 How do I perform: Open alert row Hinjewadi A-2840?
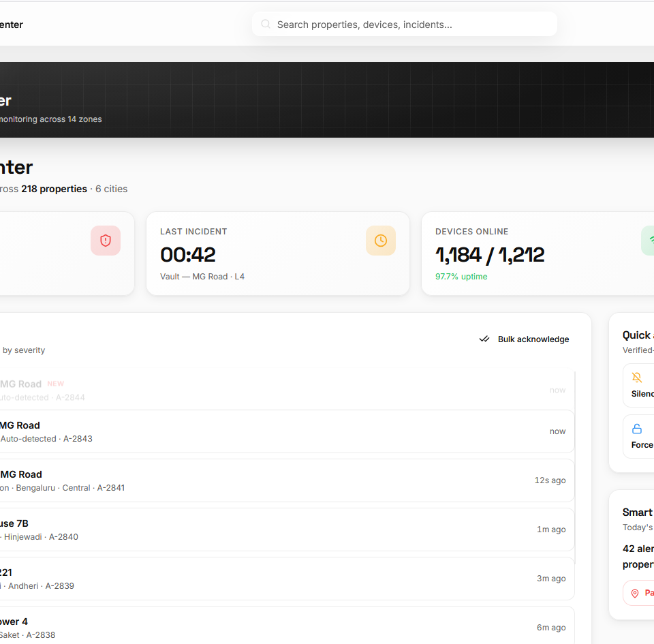287,530
